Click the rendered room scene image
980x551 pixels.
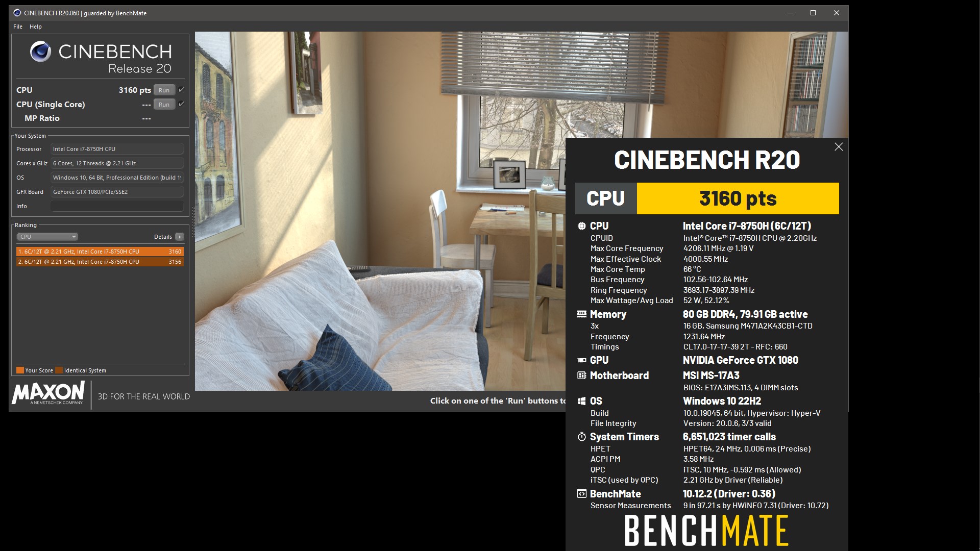pyautogui.click(x=380, y=211)
